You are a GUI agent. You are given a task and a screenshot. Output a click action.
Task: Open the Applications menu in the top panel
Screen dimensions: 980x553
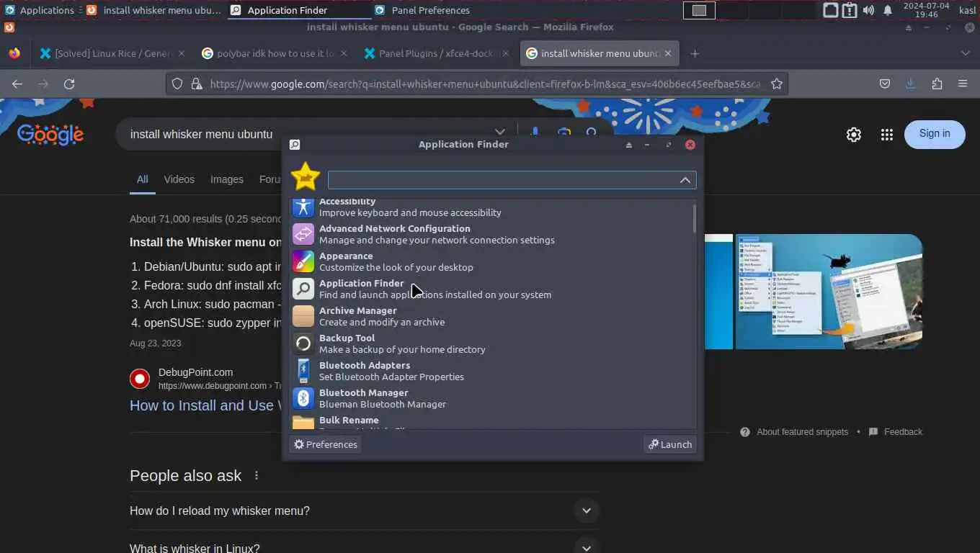40,10
